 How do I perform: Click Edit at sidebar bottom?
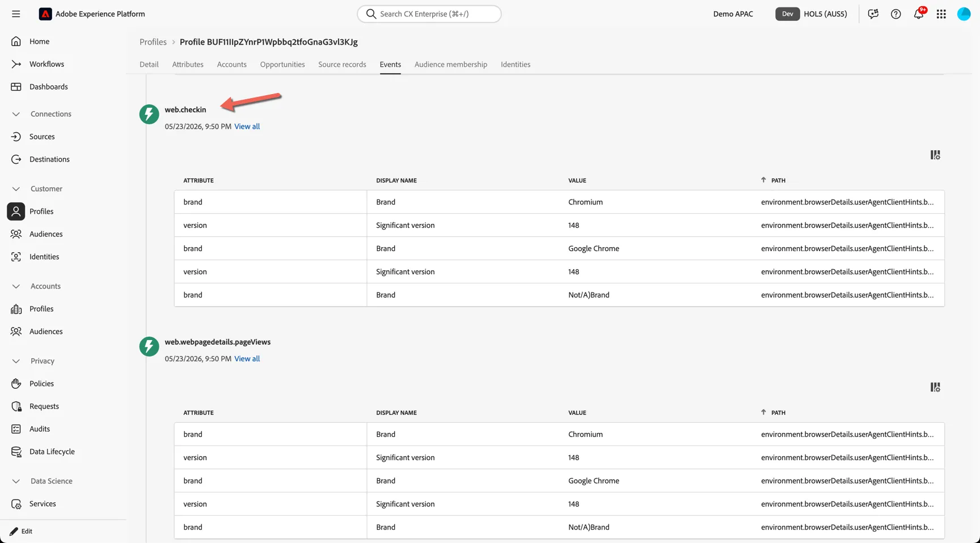21,531
